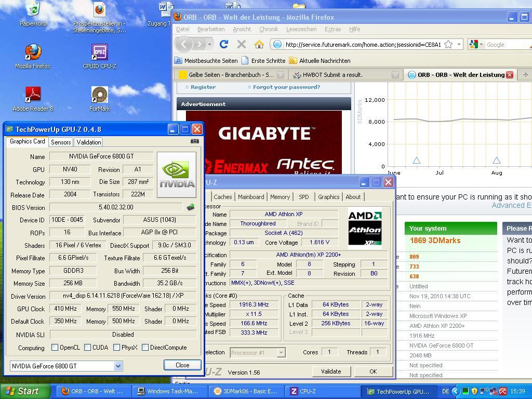532x399 pixels.
Task: Click the GPU-Z screenshot camera icon
Action: pyautogui.click(x=195, y=141)
